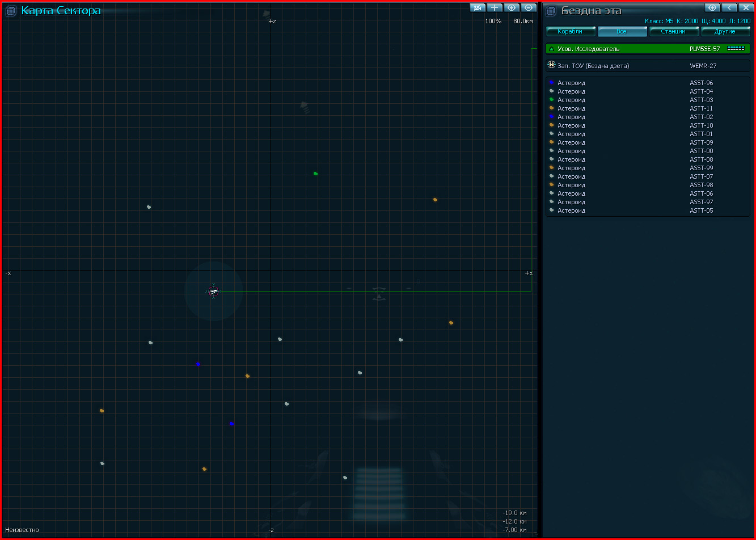Click the Щ: 4000 shield value
Viewport: 756px width, 540px height.
click(714, 21)
